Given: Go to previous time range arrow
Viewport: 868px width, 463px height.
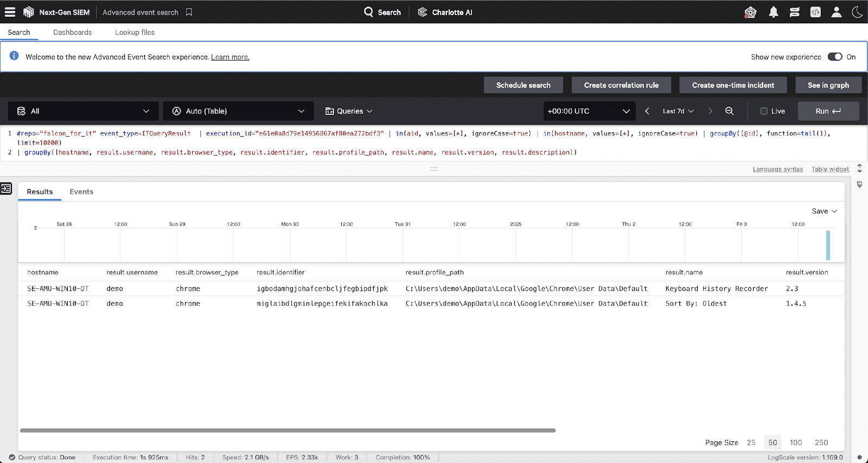Looking at the screenshot, I should click(647, 111).
